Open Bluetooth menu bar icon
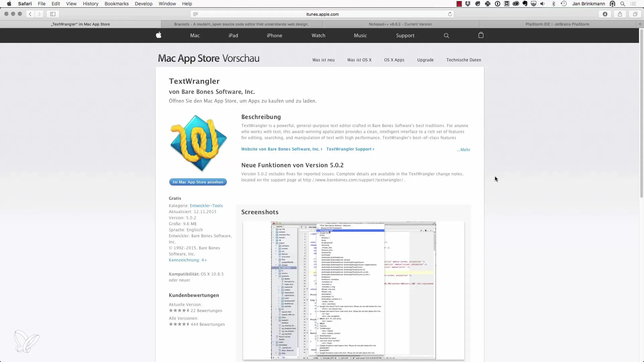The width and height of the screenshot is (644, 362). (554, 4)
